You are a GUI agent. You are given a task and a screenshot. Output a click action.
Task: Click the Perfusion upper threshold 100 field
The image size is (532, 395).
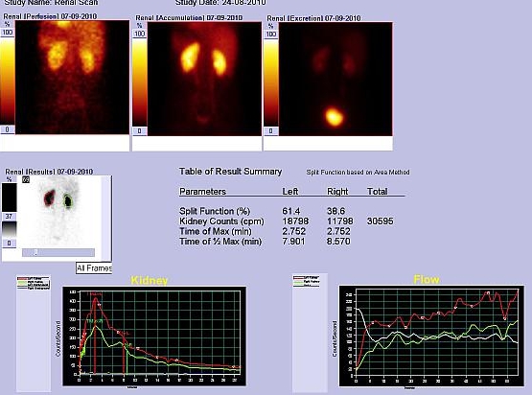[x=8, y=33]
